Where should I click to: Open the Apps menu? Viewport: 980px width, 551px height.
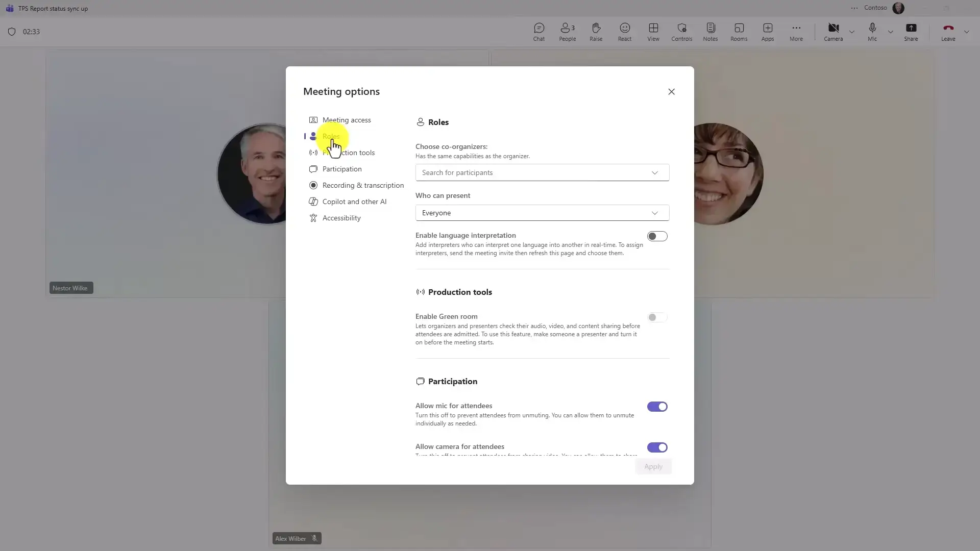[768, 32]
